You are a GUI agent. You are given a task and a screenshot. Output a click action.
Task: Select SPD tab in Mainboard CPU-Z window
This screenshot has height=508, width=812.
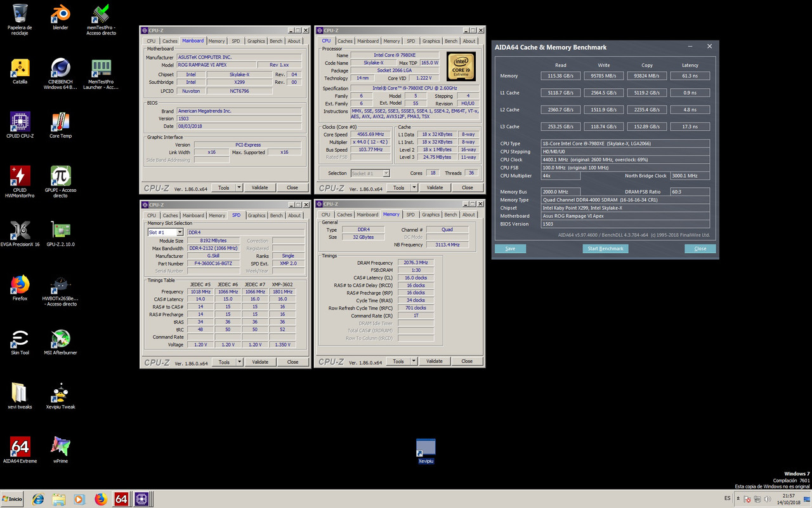pos(235,41)
